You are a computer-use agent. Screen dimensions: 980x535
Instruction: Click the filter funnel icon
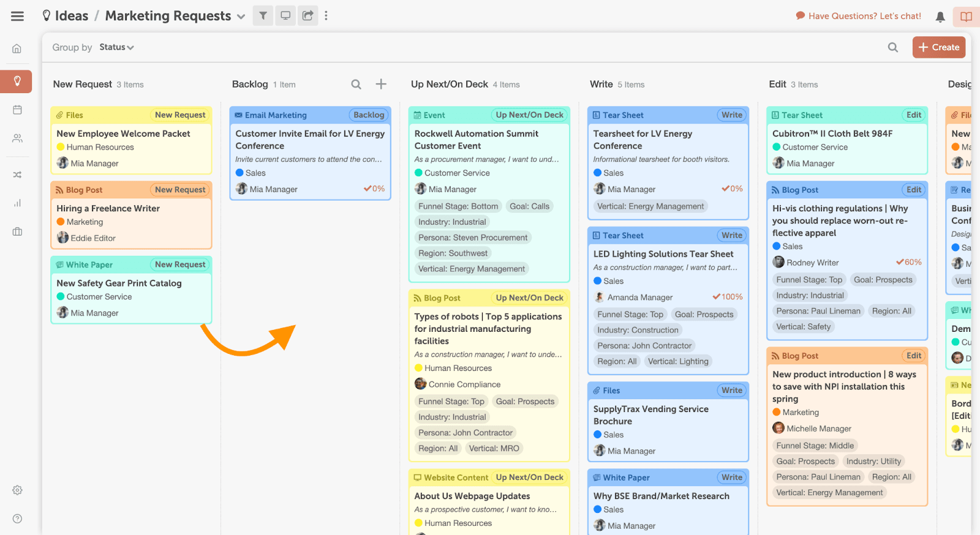(x=263, y=16)
